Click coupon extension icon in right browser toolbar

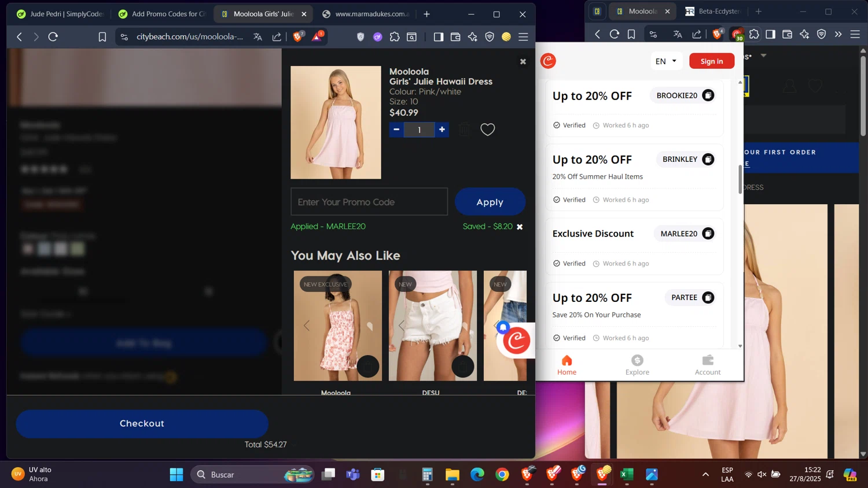click(x=737, y=34)
